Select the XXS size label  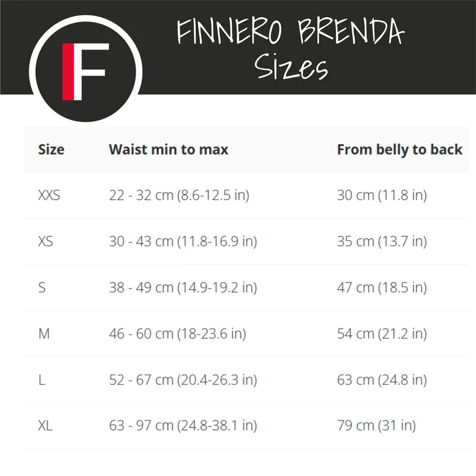[49, 195]
